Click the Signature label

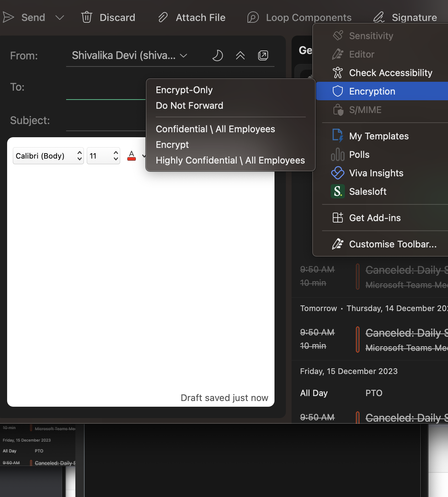tap(414, 17)
